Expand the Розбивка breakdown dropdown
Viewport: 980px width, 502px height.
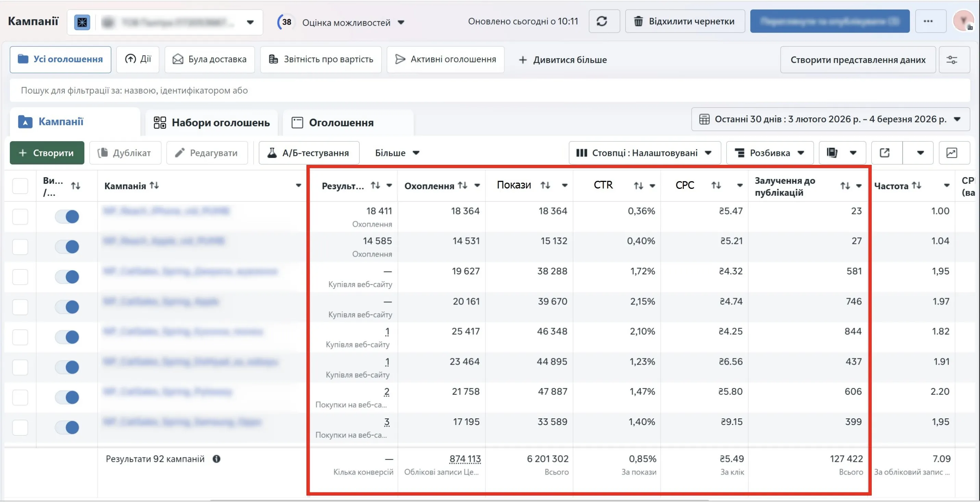click(x=770, y=152)
